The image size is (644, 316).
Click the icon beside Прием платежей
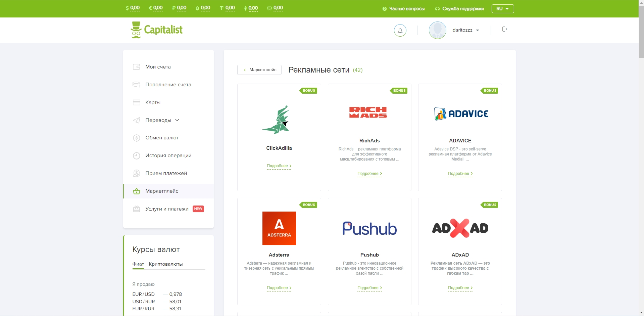(x=136, y=173)
